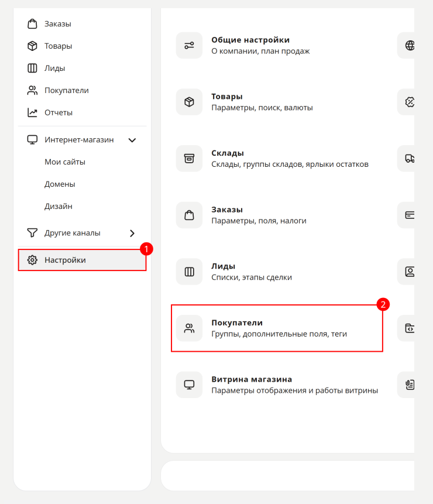Image resolution: width=433 pixels, height=504 pixels.
Task: Collapse the Интернет-магазин submenu chevron
Action: click(x=132, y=140)
